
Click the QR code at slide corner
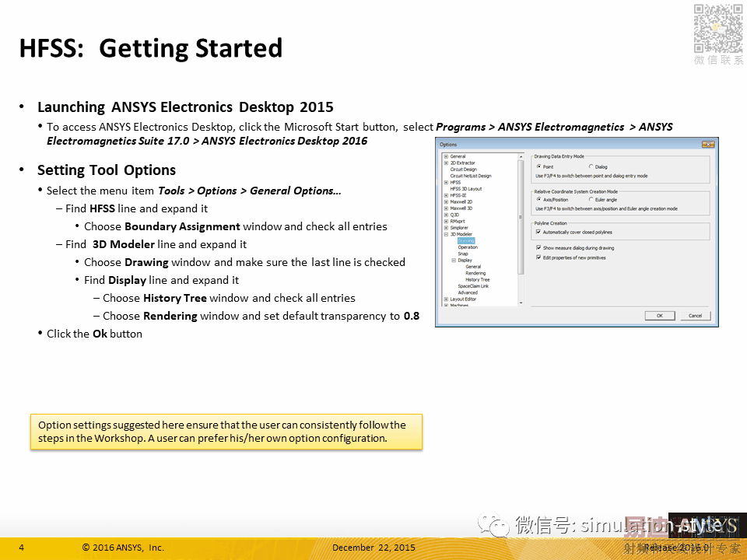[718, 29]
